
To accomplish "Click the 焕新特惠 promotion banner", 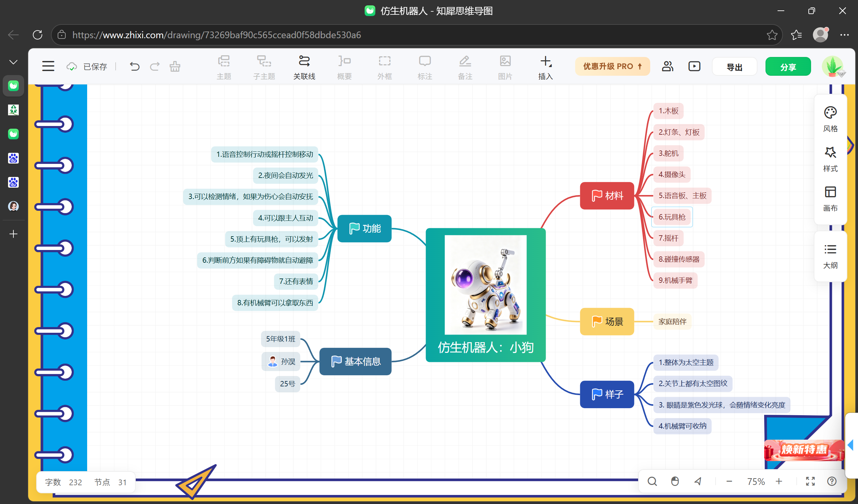I will 804,450.
